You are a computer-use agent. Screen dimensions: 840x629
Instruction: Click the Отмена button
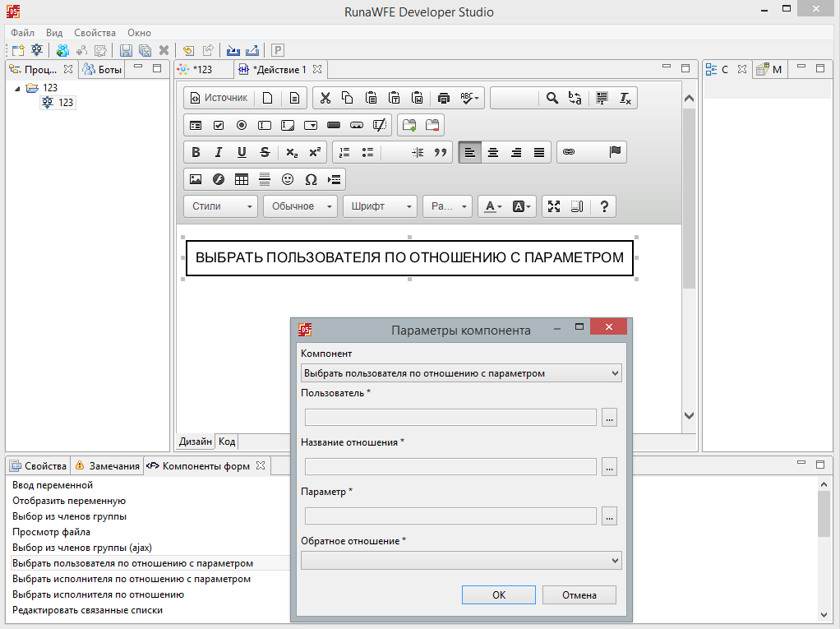pos(579,595)
